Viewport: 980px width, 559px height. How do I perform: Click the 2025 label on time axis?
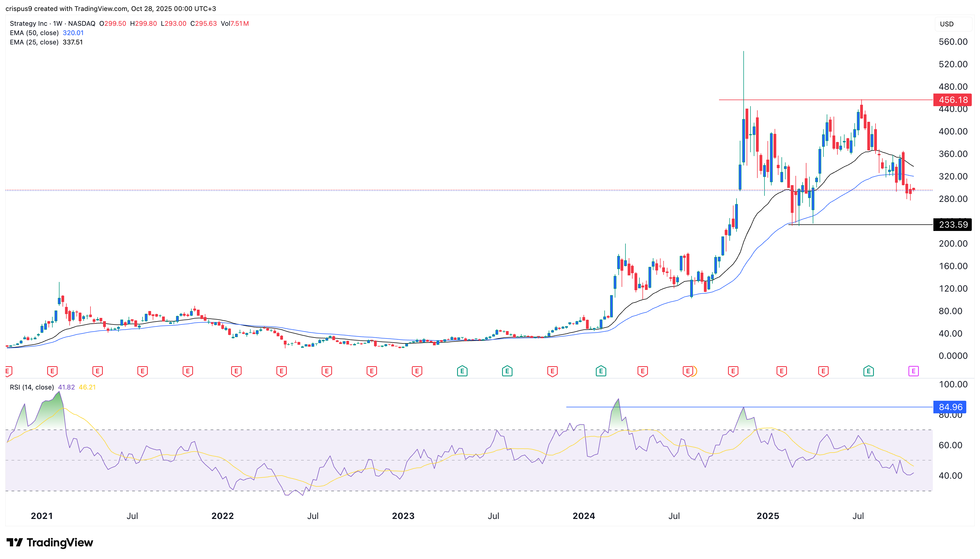pyautogui.click(x=767, y=516)
